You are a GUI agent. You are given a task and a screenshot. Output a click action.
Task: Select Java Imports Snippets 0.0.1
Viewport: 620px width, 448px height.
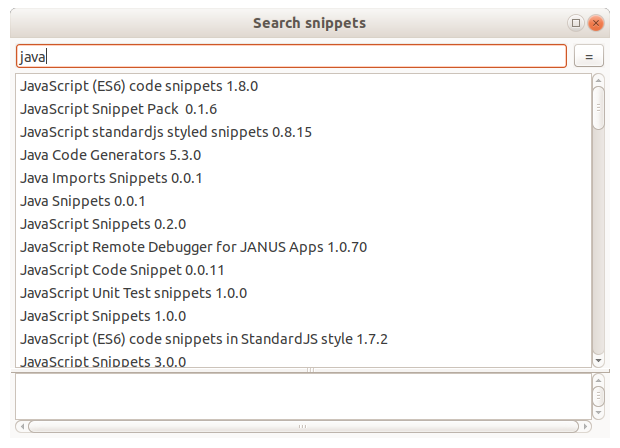click(111, 178)
